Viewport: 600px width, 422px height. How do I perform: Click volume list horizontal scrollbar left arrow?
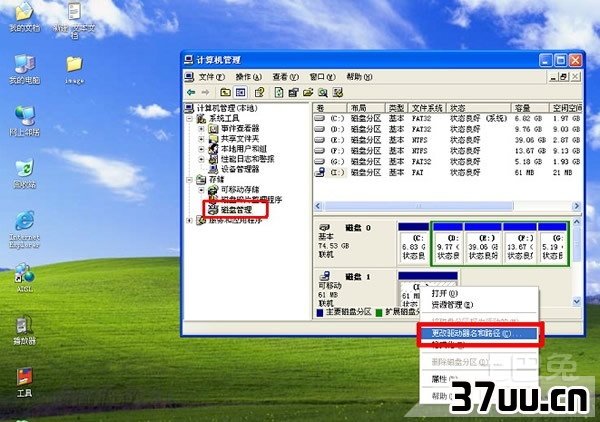[318, 206]
